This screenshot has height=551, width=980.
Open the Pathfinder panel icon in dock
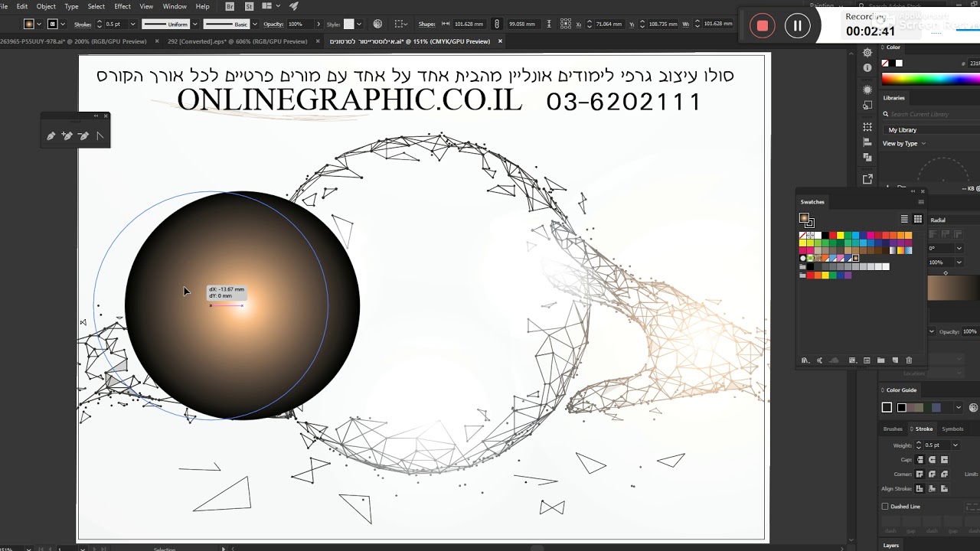pos(867,157)
